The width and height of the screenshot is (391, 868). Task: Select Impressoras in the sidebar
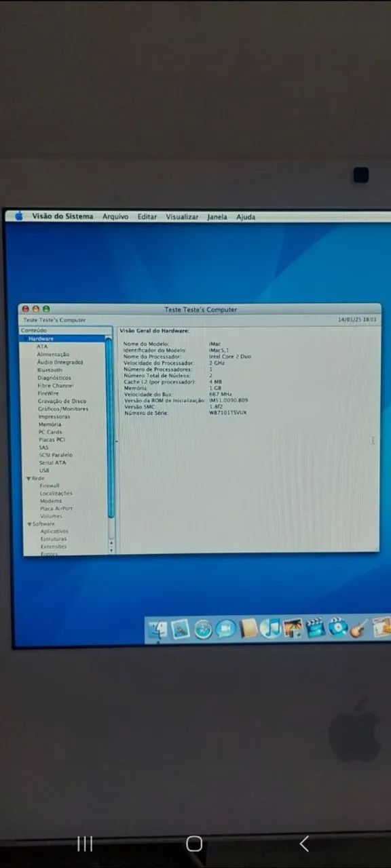[x=54, y=416]
